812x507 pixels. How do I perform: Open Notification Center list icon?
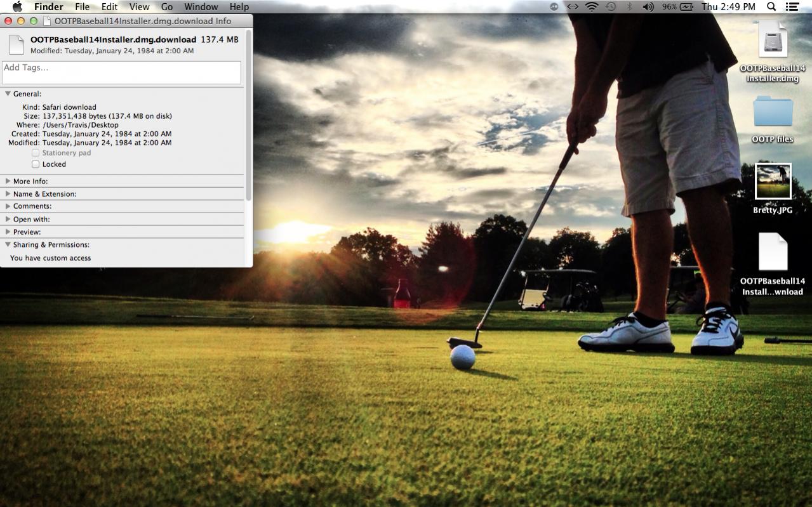point(792,7)
